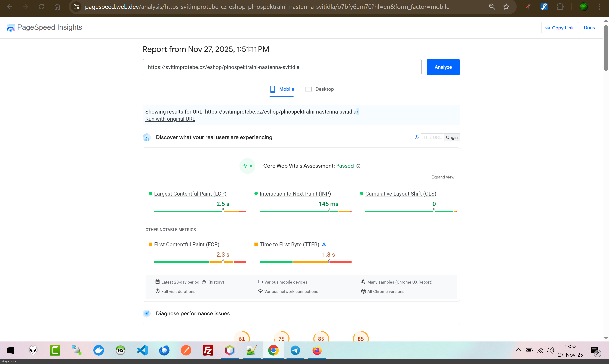This screenshot has height=364, width=609.
Task: Switch field data to Origin
Action: (x=452, y=137)
